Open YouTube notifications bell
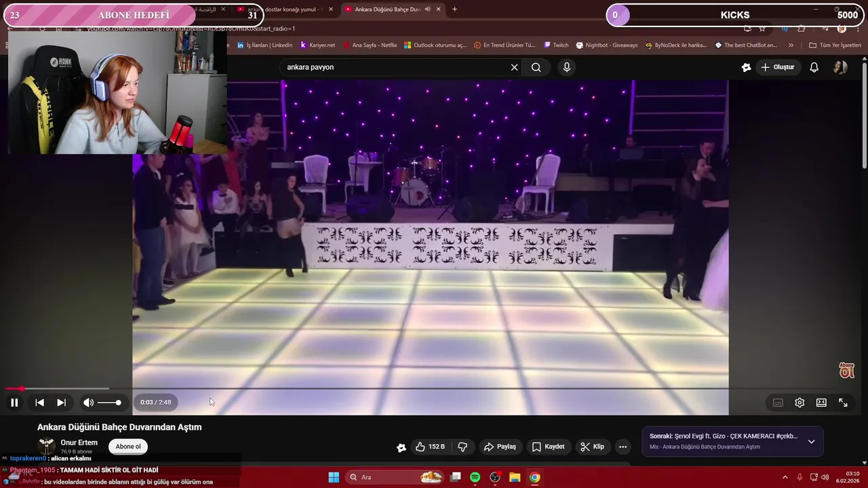The height and width of the screenshot is (488, 868). 814,67
